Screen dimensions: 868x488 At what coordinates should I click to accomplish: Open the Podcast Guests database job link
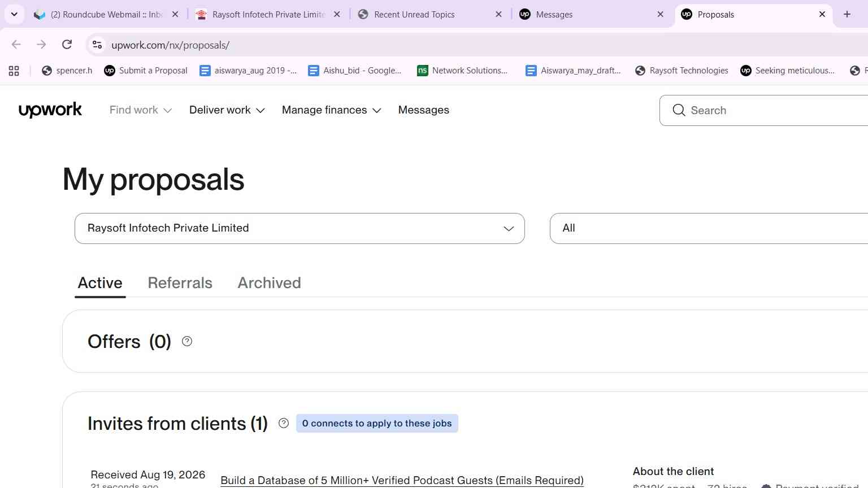pyautogui.click(x=402, y=480)
